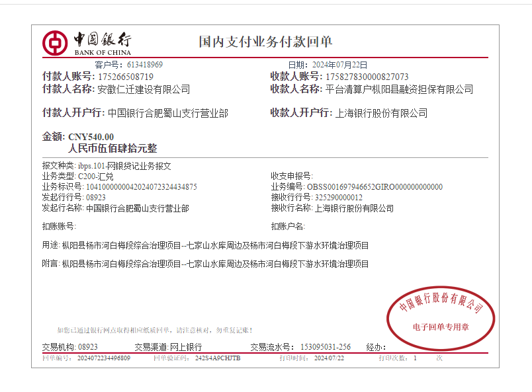The width and height of the screenshot is (532, 392).
Task: Click the receipt title 国内支付业务付款回单
Action: tap(265, 42)
